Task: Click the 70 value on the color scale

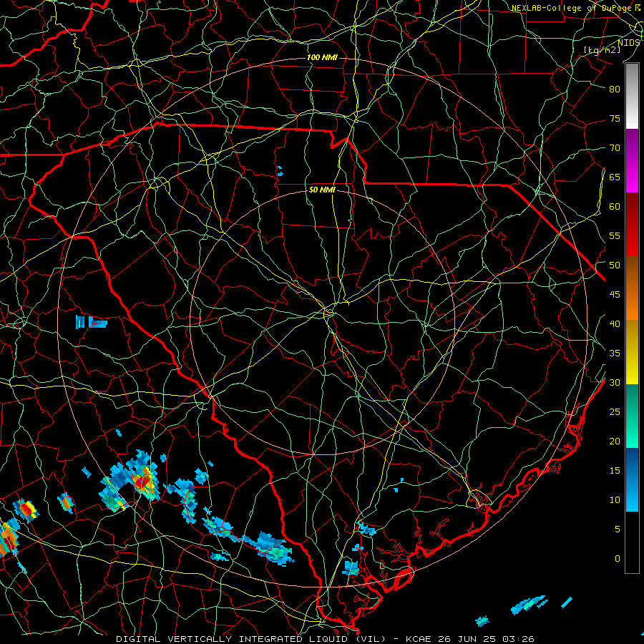Action: [615, 148]
